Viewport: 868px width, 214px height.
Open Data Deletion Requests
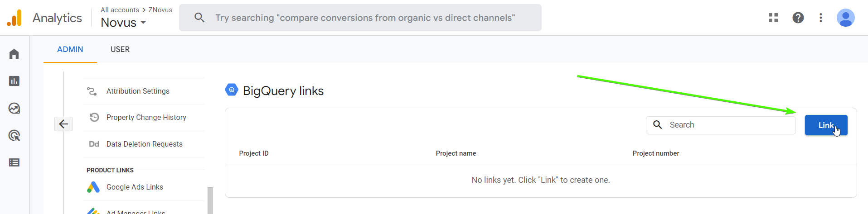tap(144, 144)
